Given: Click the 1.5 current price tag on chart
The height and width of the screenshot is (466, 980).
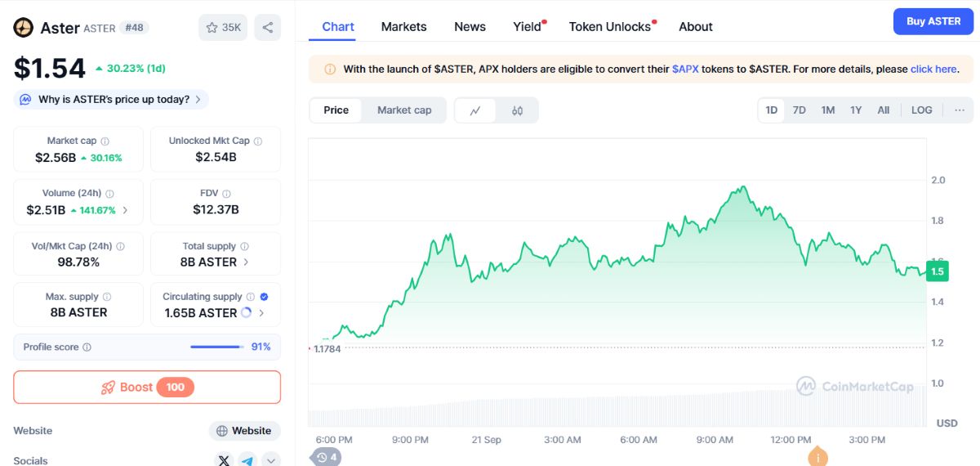Looking at the screenshot, I should (937, 271).
